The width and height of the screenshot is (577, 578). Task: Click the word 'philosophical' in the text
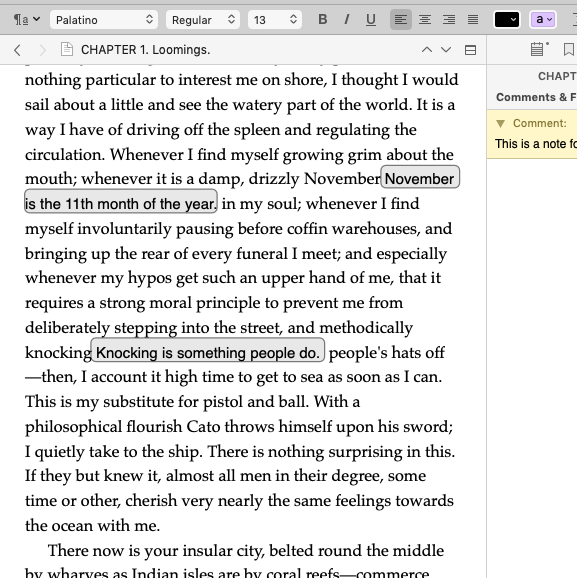pos(73,428)
